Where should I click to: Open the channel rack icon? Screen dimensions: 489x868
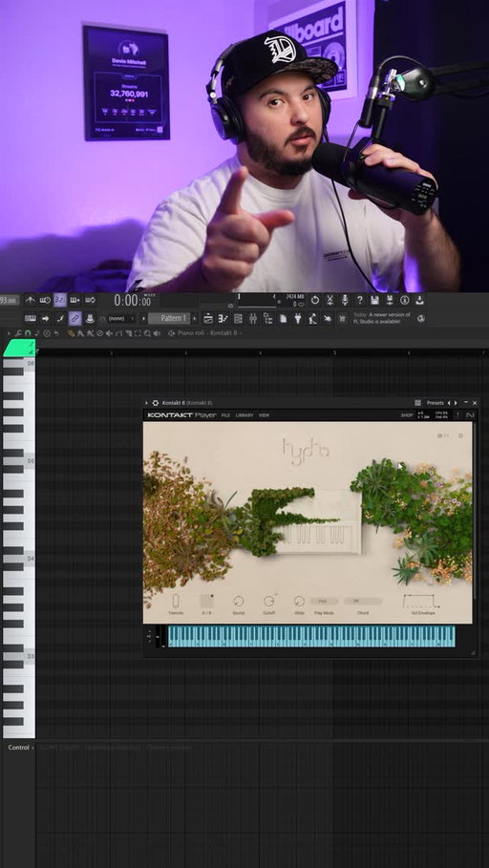coord(238,318)
